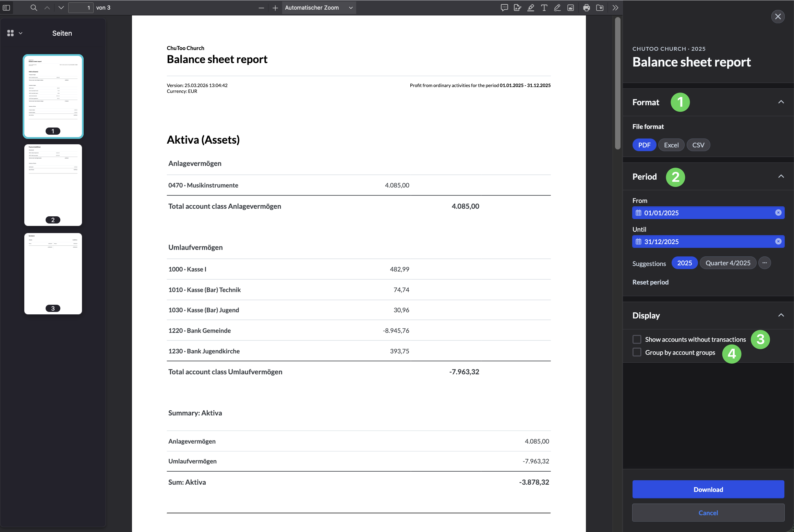Choose the Quarter 4/2025 suggestion
Screen dimensions: 794x532
click(x=727, y=263)
